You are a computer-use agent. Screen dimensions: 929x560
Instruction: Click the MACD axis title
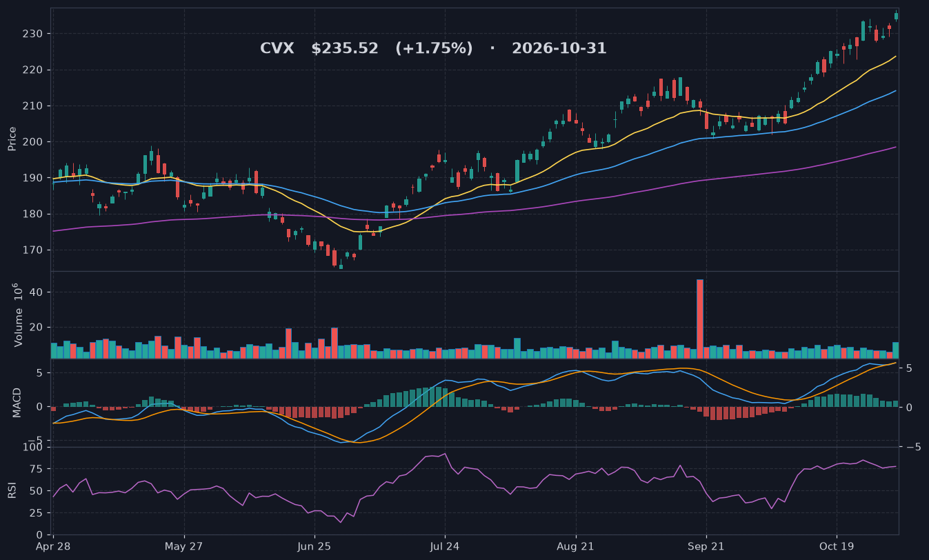(17, 402)
